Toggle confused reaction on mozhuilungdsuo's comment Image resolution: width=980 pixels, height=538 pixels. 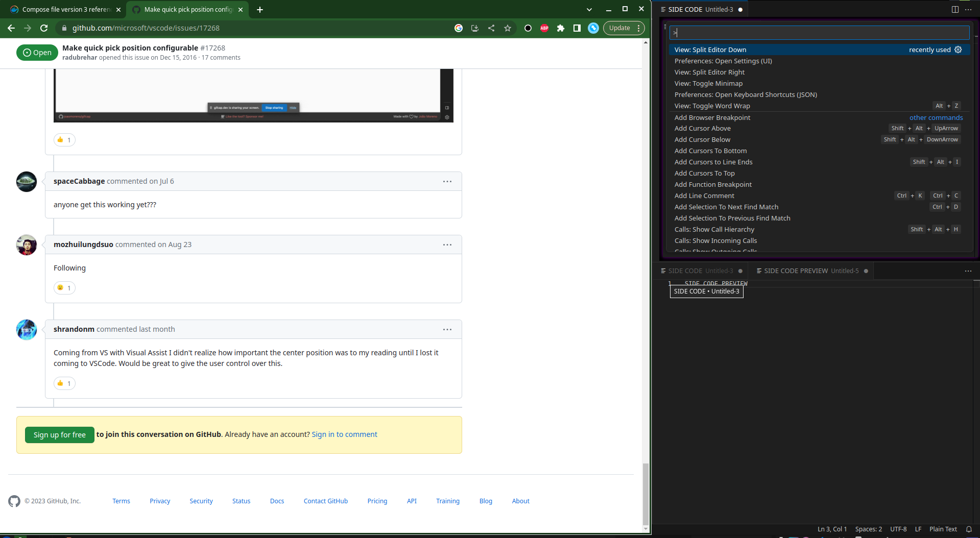tap(64, 287)
